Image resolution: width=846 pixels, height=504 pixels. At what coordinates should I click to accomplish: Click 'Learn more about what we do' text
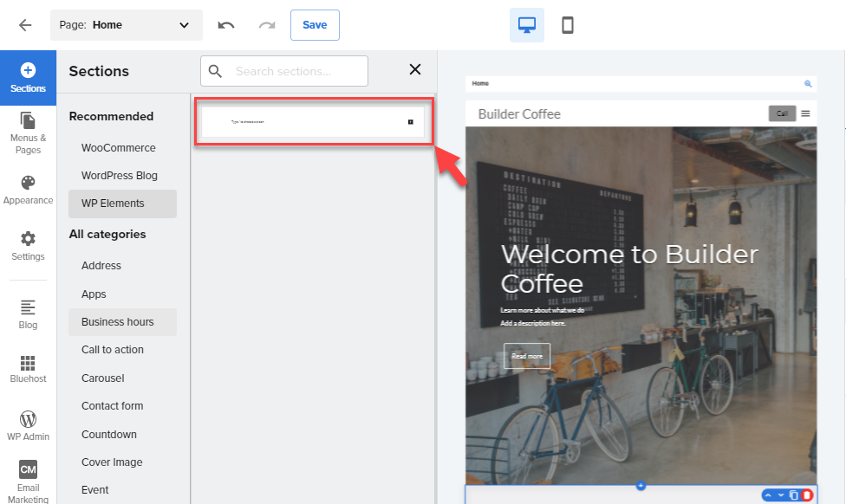pyautogui.click(x=543, y=311)
